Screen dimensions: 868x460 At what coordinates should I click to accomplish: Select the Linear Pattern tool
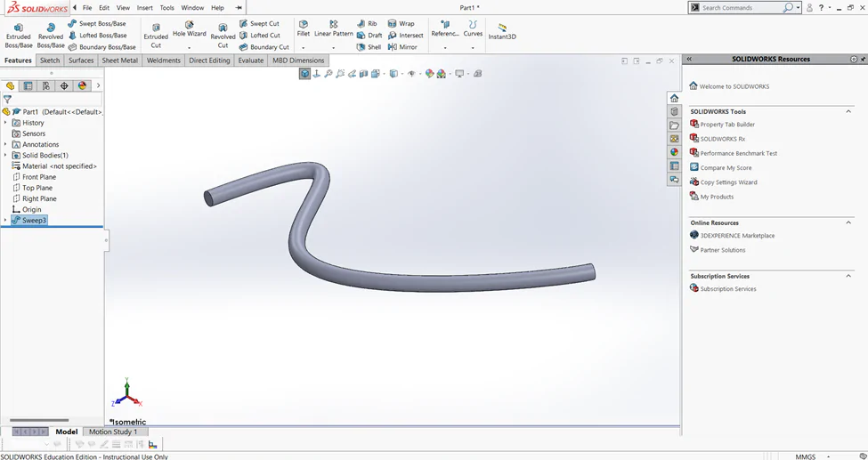[333, 28]
